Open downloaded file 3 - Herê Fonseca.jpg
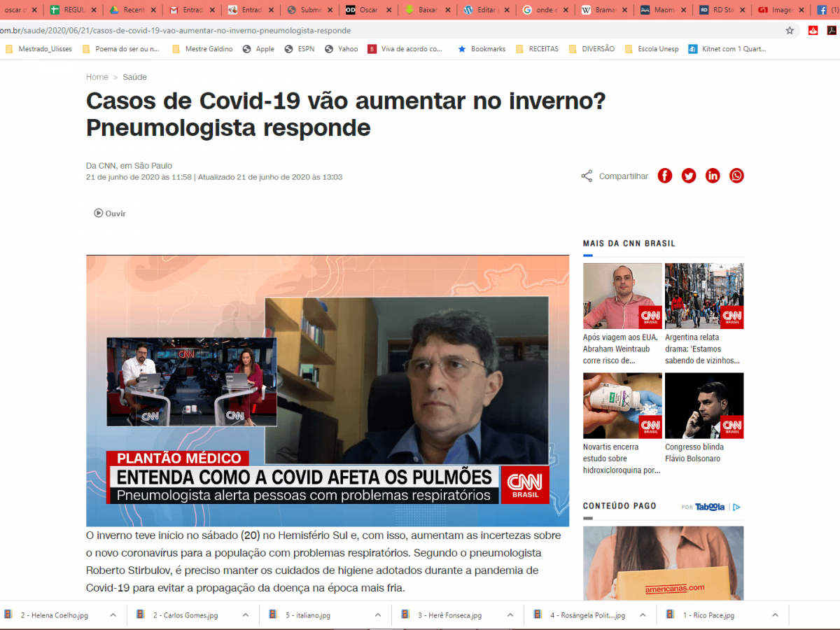 tap(449, 615)
